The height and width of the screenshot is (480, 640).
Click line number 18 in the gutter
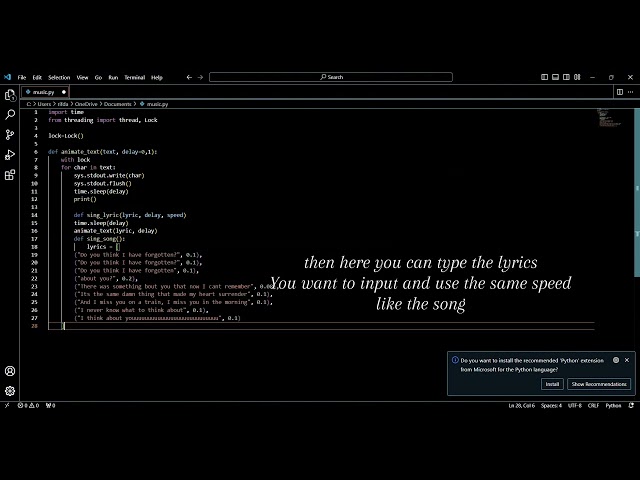click(34, 247)
